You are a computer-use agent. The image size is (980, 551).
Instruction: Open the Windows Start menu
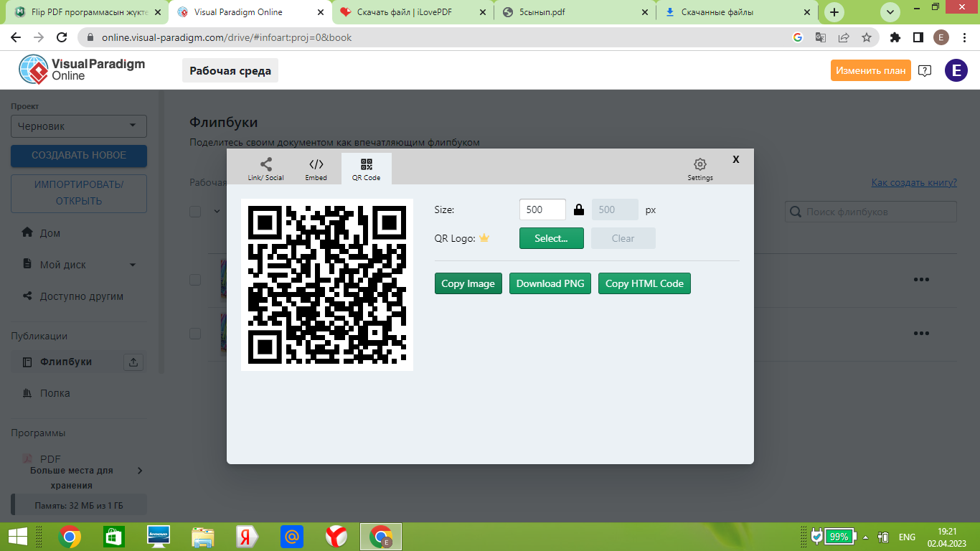(x=17, y=537)
